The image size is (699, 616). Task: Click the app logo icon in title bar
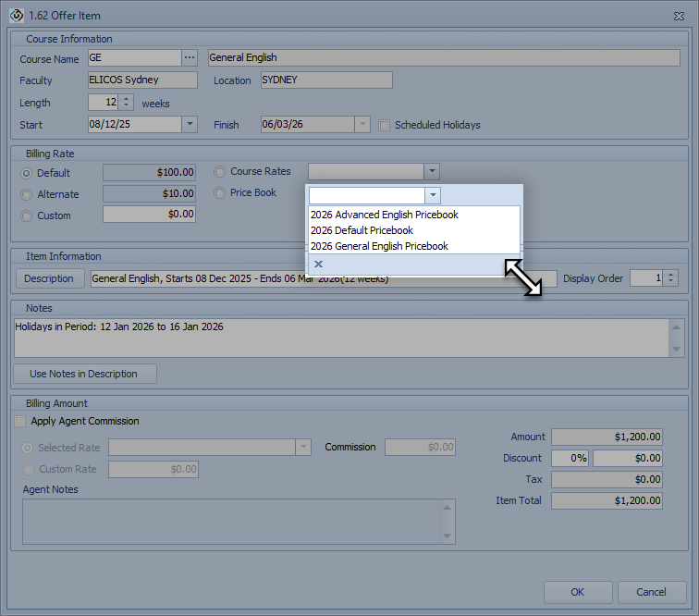pos(16,15)
